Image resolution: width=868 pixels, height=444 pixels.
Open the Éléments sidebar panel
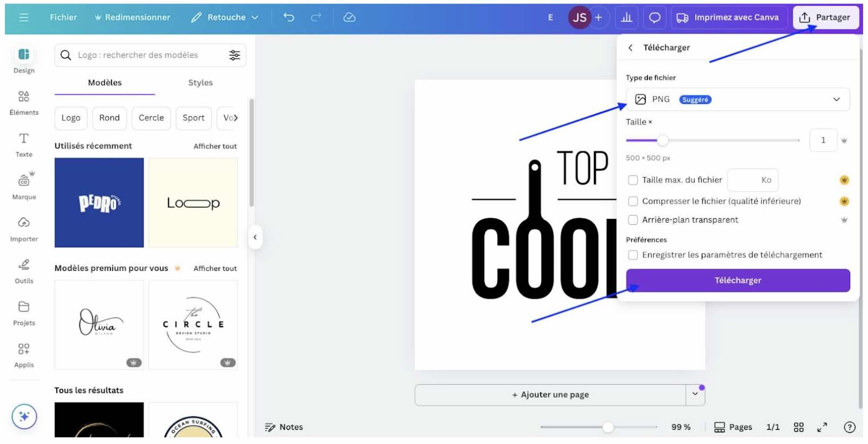point(24,103)
